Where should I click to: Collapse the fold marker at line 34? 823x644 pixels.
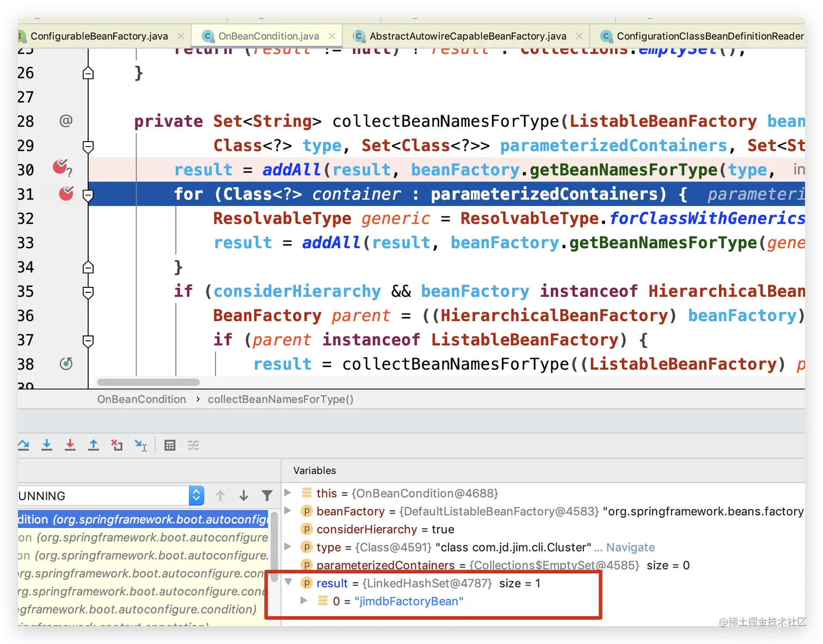click(88, 267)
